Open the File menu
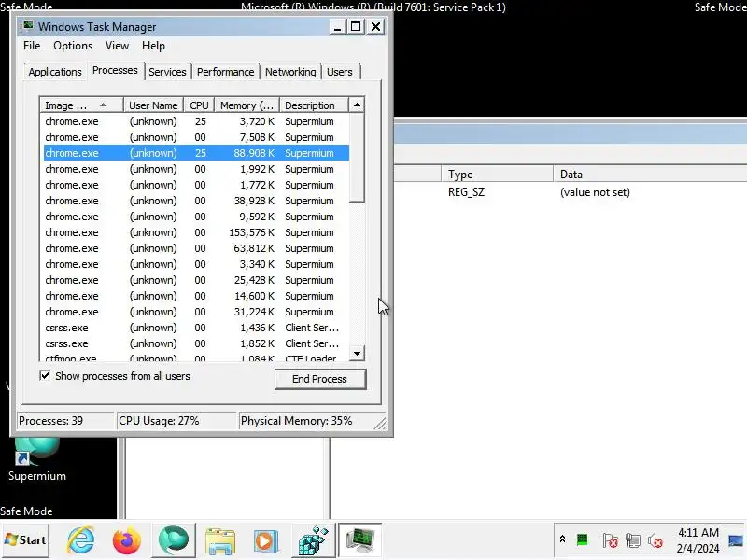Image resolution: width=747 pixels, height=560 pixels. (x=32, y=46)
